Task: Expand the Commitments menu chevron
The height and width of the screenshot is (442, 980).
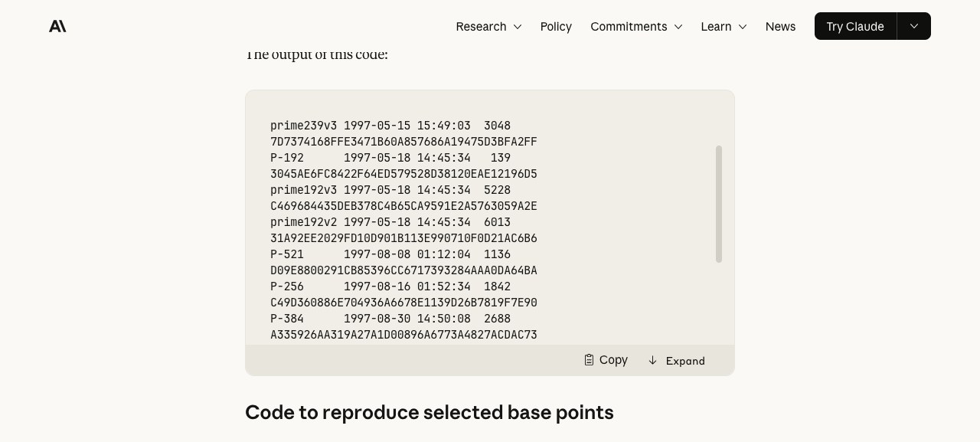Action: (678, 27)
